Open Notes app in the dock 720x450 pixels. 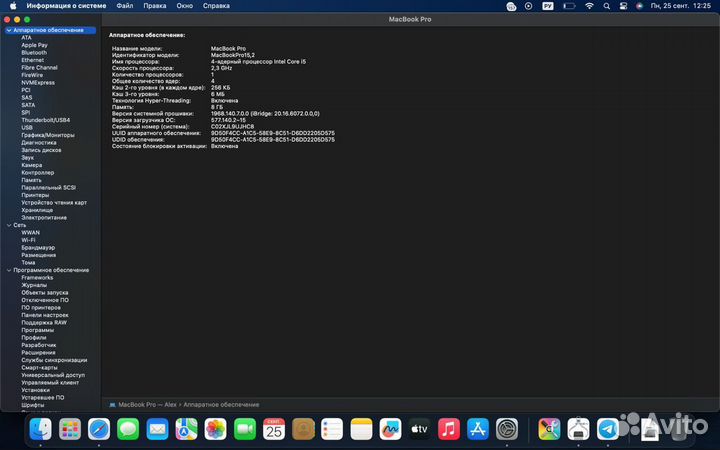[x=361, y=429]
